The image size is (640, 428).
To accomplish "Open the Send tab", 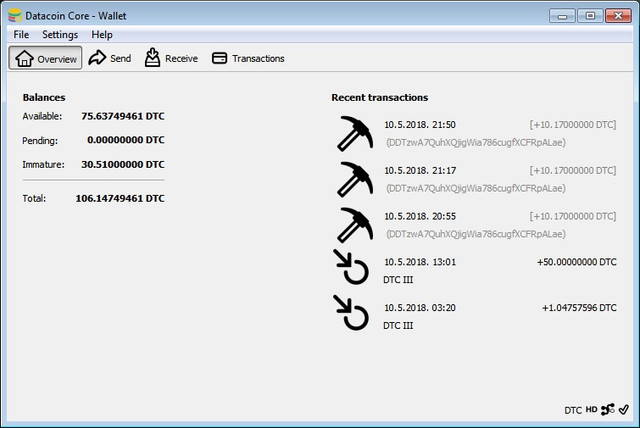I will pyautogui.click(x=110, y=58).
